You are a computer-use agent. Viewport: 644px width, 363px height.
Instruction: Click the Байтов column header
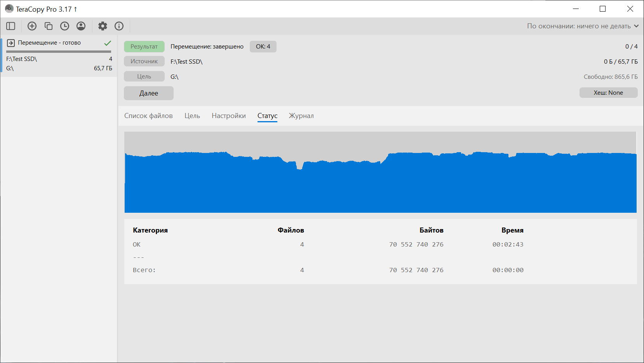[432, 230]
